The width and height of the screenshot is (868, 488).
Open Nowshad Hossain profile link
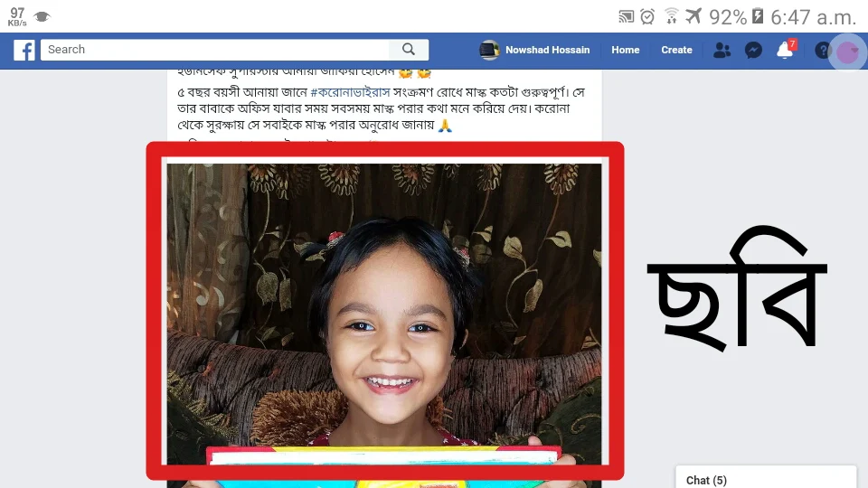[548, 50]
